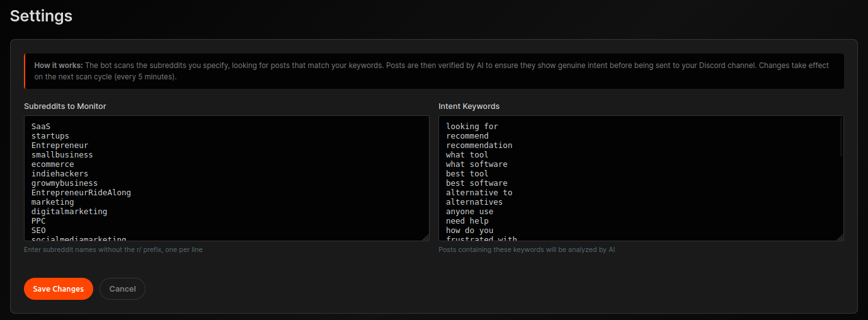Grab the Intent Keywords textarea resize handle
The image size is (868, 320).
840,237
